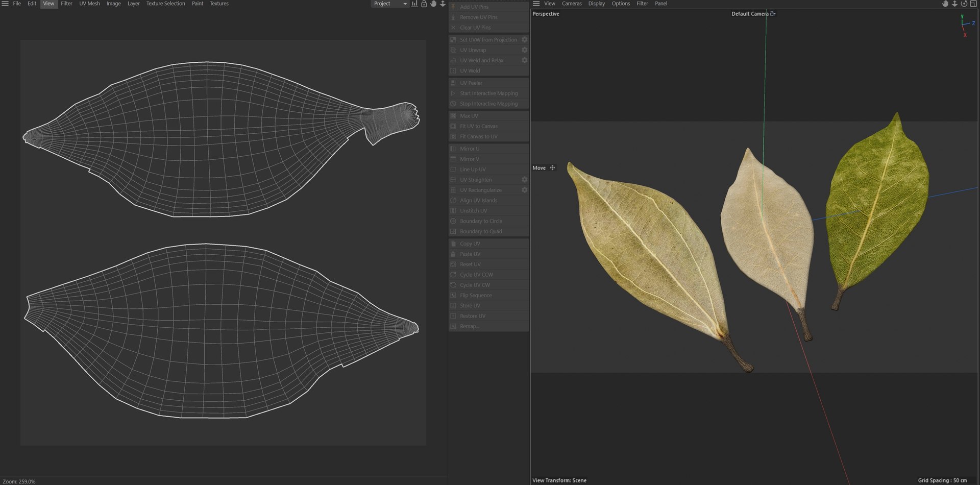Open the Options menu in viewport
This screenshot has height=485, width=980.
point(621,4)
